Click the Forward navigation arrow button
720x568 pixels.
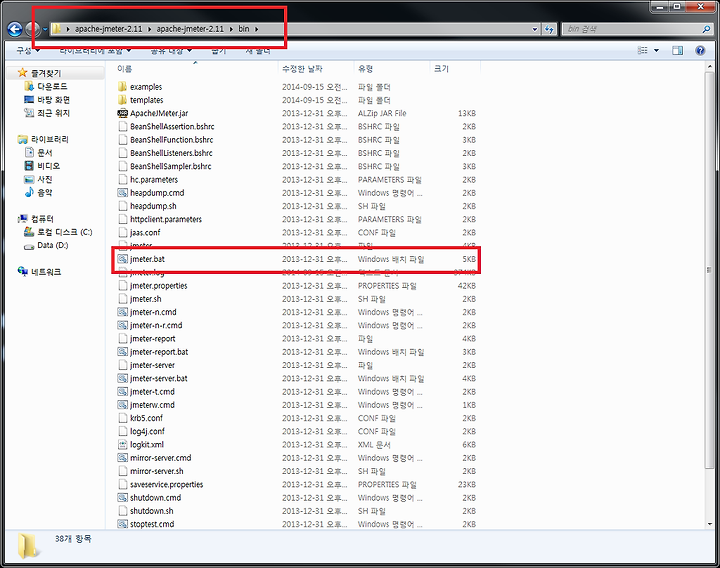coord(32,29)
